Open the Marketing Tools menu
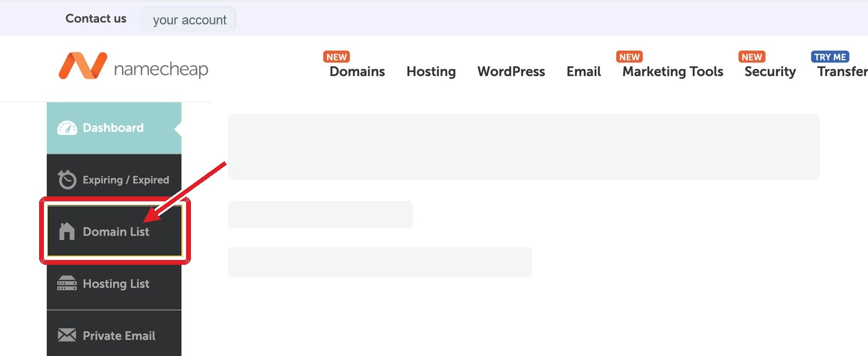The width and height of the screenshot is (868, 356). point(673,72)
